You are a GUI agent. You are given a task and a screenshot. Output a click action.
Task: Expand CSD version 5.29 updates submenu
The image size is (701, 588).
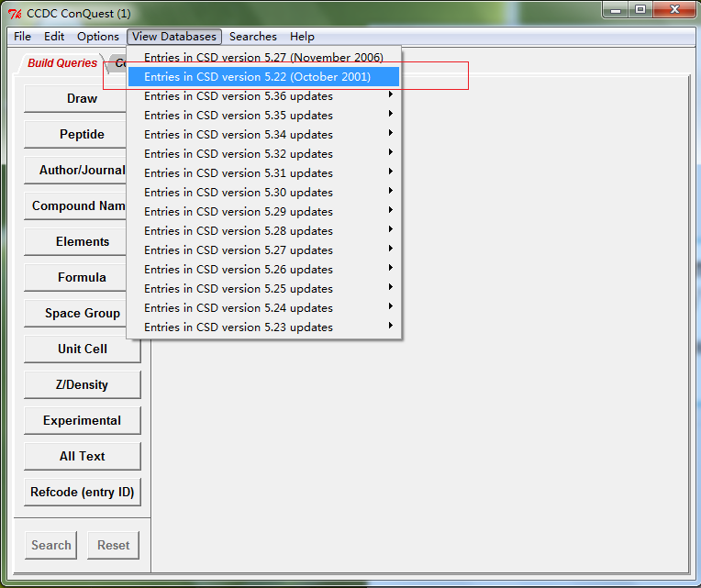[x=263, y=211]
